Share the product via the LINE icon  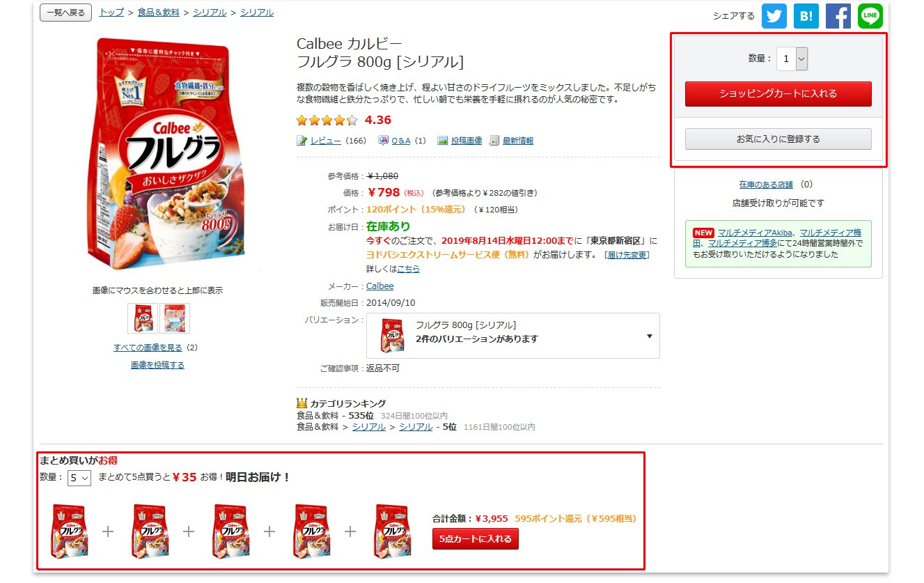pos(870,16)
